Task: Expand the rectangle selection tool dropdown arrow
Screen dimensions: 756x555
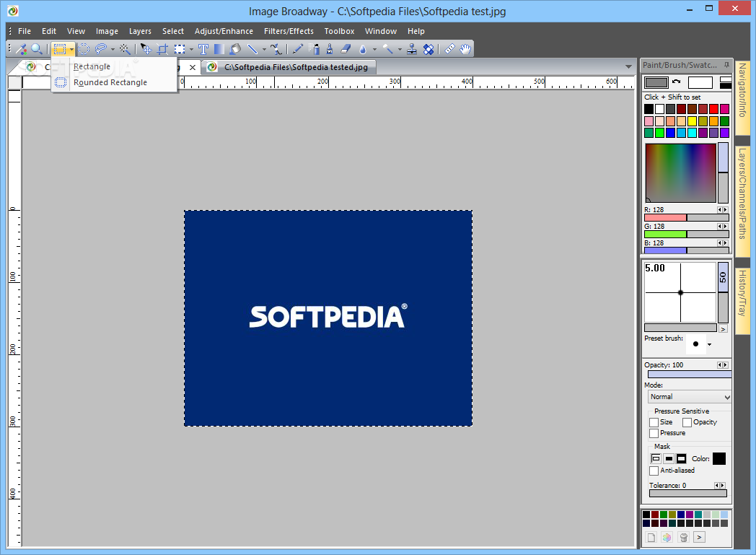Action: point(71,49)
